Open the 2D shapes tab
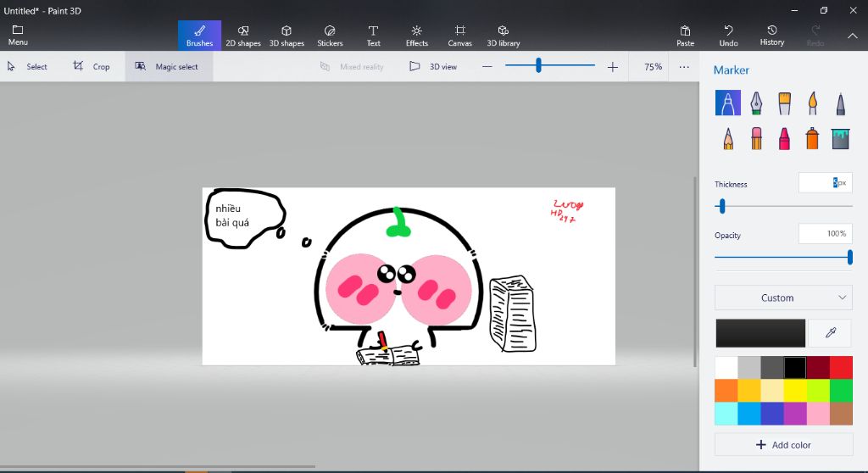 click(x=243, y=36)
